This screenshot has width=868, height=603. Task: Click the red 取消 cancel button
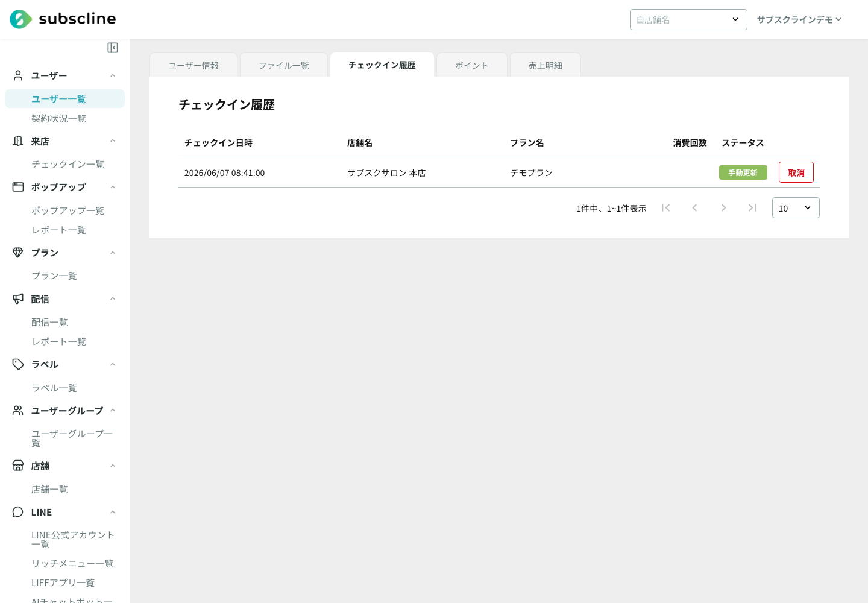796,172
